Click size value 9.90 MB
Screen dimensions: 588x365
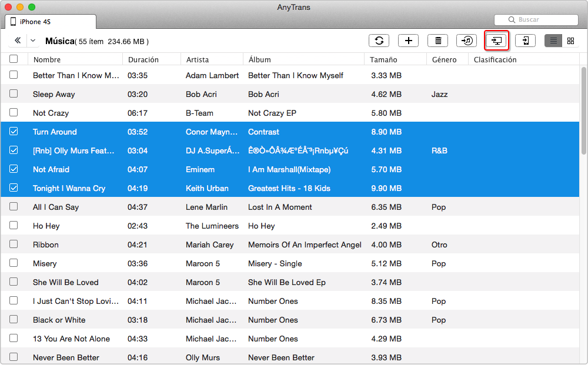[386, 188]
